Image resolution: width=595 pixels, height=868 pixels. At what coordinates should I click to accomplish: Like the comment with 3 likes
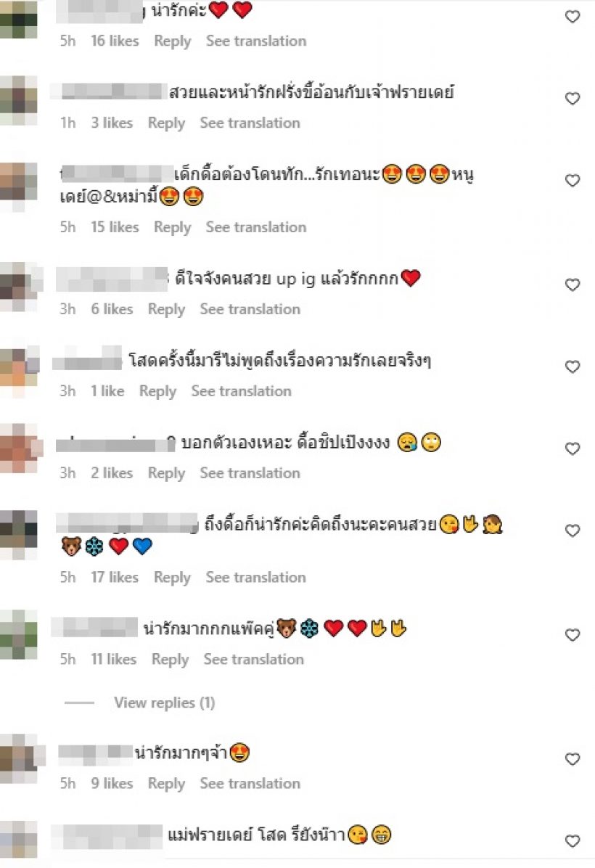[x=573, y=99]
